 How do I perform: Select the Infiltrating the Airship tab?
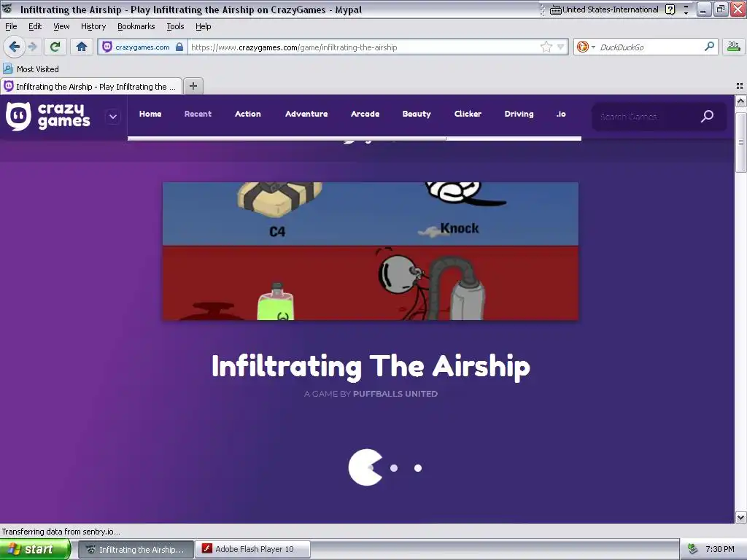(91, 86)
